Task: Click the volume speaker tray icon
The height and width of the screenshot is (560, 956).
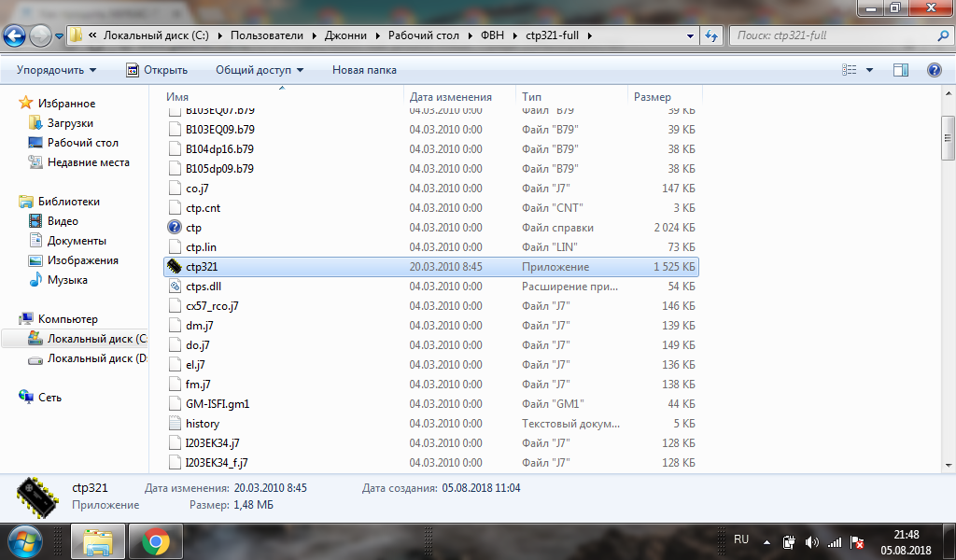Action: tap(811, 542)
